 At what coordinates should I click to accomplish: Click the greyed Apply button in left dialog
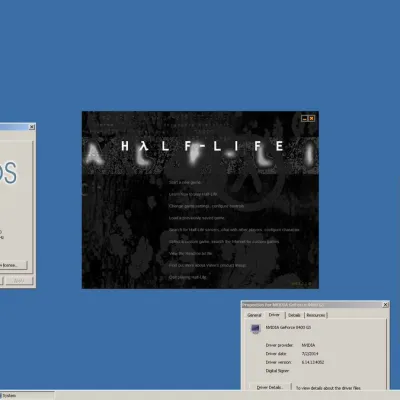click(19, 281)
